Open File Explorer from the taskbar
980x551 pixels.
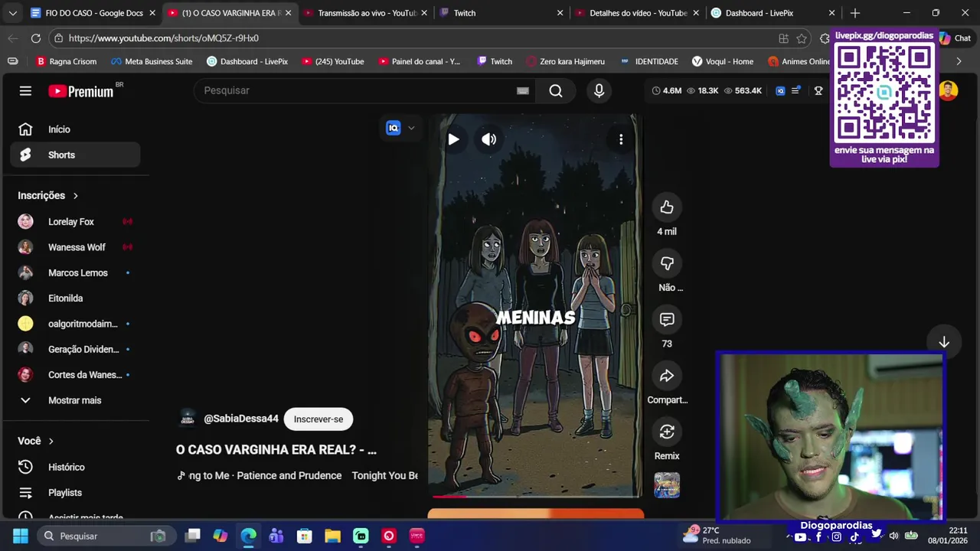click(x=332, y=536)
